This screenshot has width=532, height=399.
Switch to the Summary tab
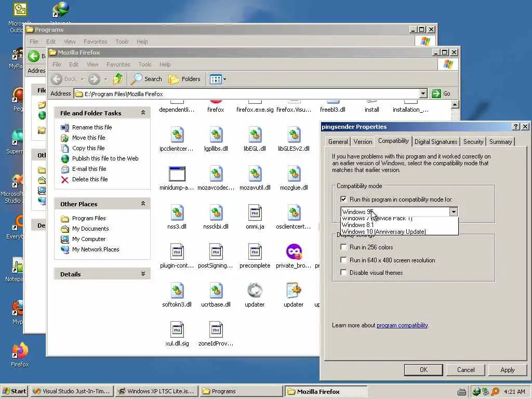coord(500,142)
